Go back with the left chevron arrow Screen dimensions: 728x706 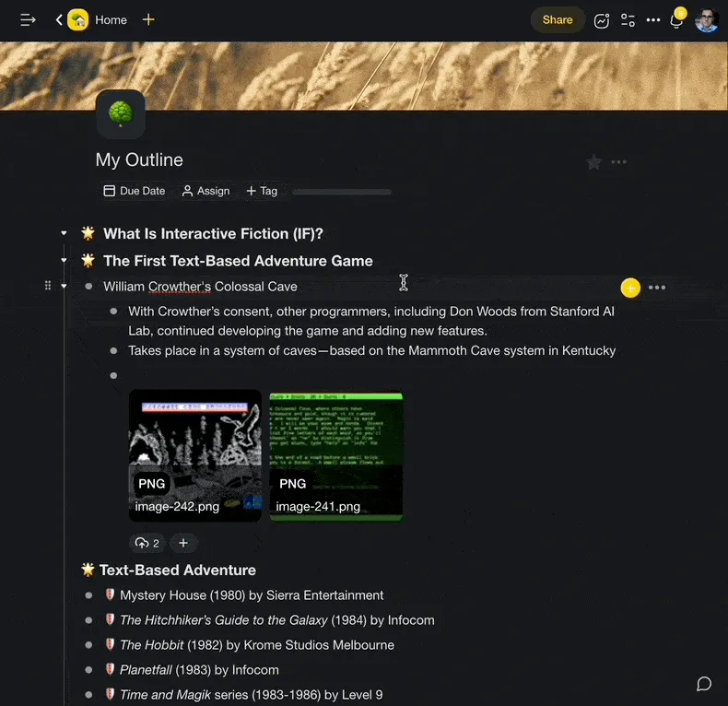coord(59,20)
